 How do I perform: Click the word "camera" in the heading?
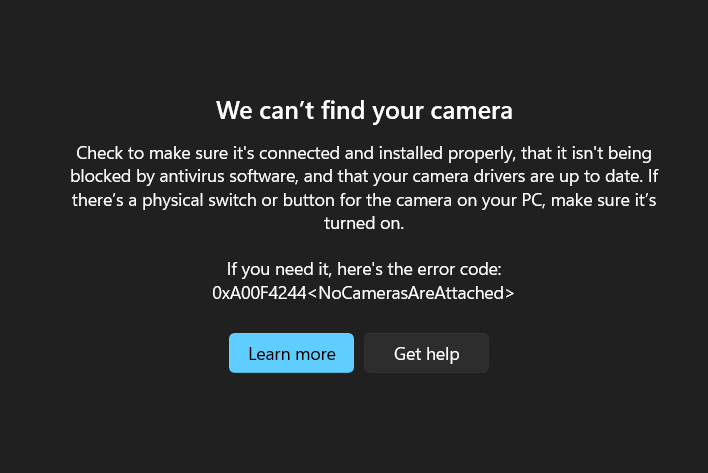(x=471, y=111)
